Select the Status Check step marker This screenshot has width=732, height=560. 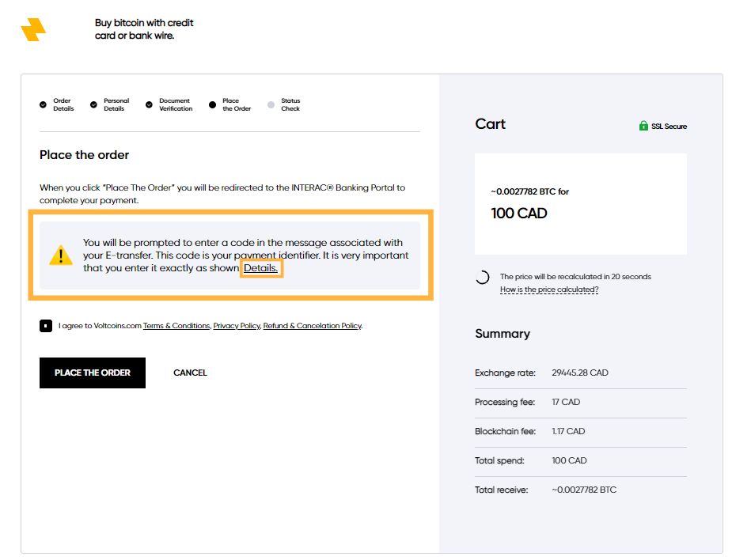coord(271,104)
